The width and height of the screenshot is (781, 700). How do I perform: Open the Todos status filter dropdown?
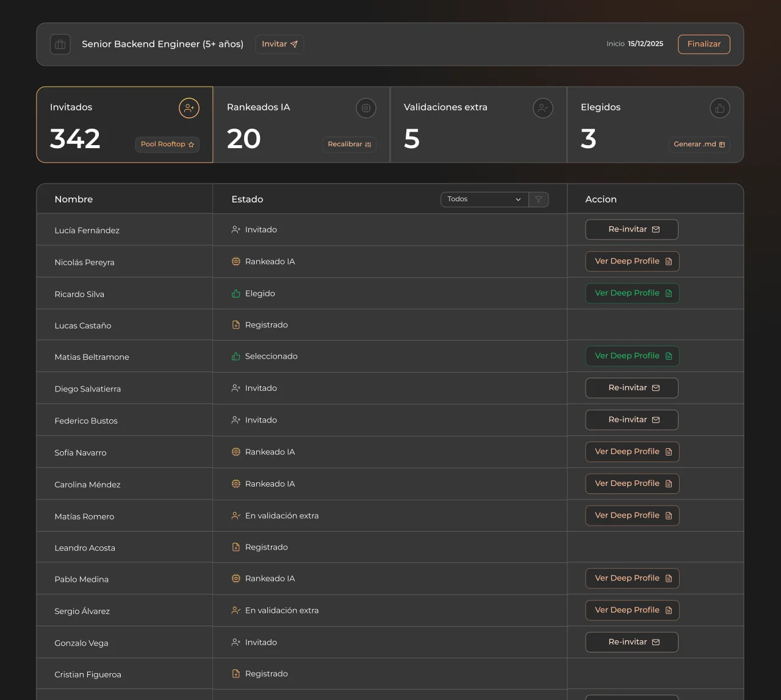coord(484,199)
